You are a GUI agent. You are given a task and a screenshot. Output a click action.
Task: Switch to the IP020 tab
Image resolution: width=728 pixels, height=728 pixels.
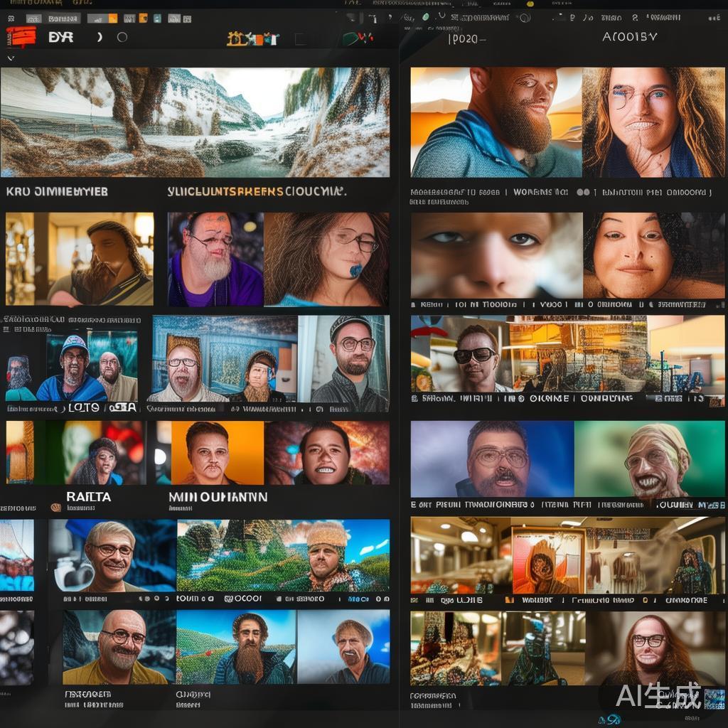click(466, 38)
